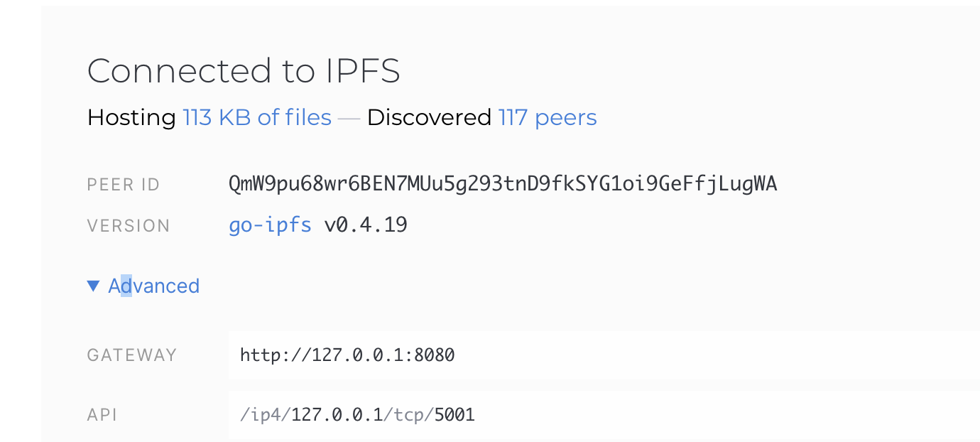The height and width of the screenshot is (442, 980).
Task: Click the dash between Hosting and Discovered
Action: coord(349,117)
